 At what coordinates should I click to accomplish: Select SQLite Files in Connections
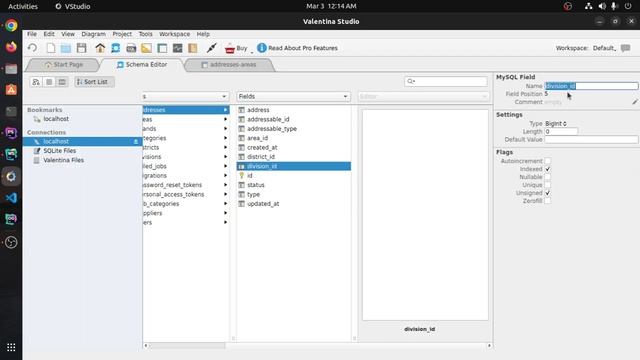[60, 151]
